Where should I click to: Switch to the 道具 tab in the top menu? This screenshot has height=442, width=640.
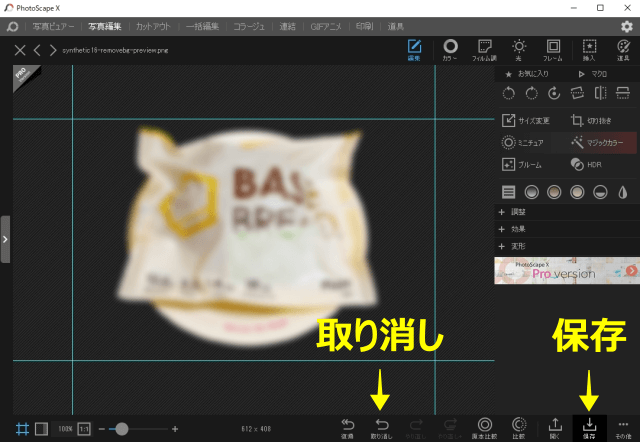[396, 27]
